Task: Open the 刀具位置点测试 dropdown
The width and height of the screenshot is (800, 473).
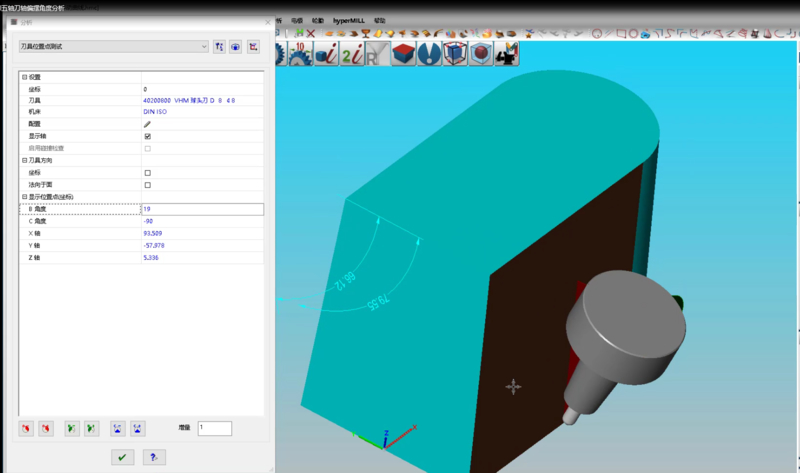Action: (x=113, y=46)
